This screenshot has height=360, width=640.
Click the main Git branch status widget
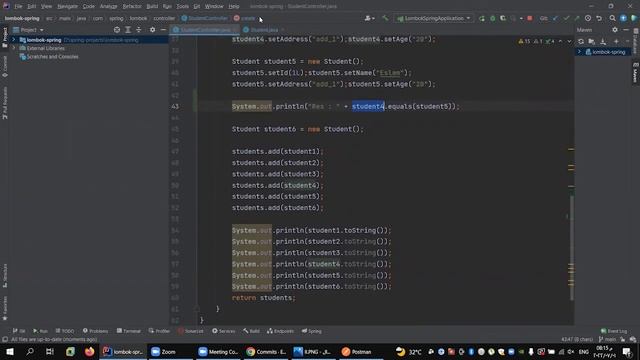607,339
